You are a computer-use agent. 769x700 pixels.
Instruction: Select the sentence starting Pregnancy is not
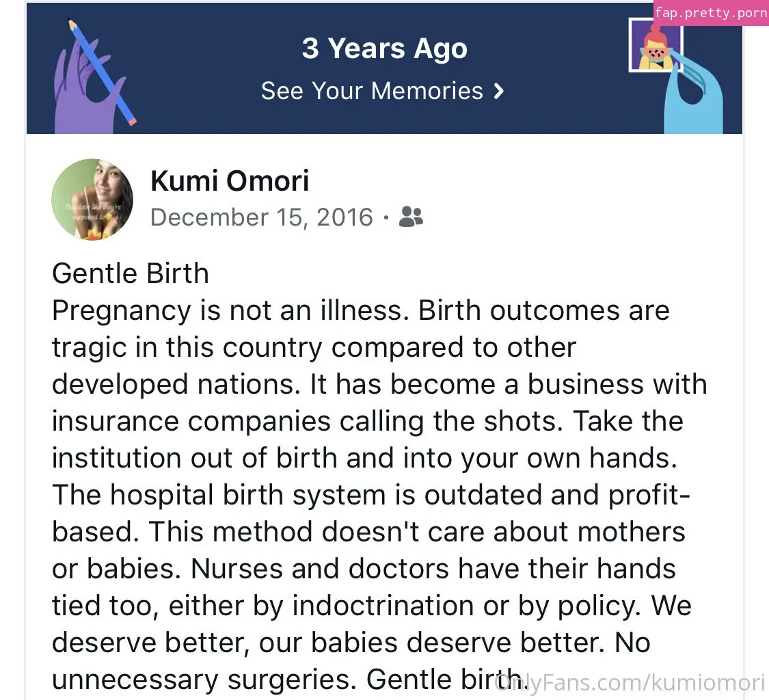[230, 310]
